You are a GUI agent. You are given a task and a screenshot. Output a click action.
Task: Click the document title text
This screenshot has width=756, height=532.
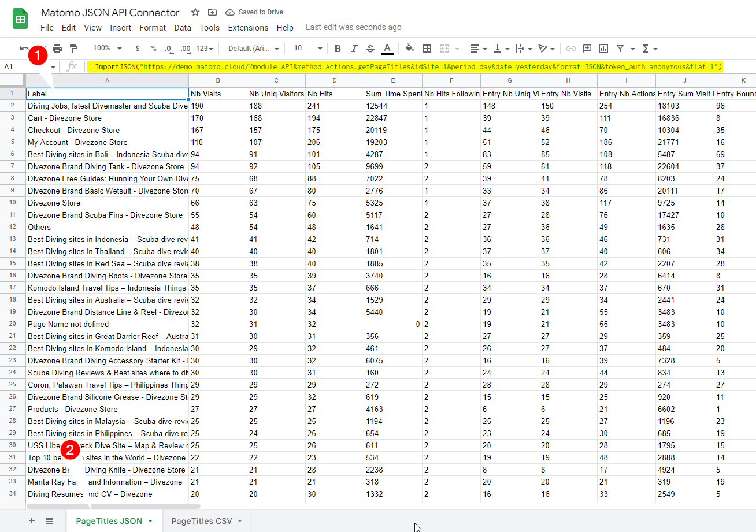(110, 12)
